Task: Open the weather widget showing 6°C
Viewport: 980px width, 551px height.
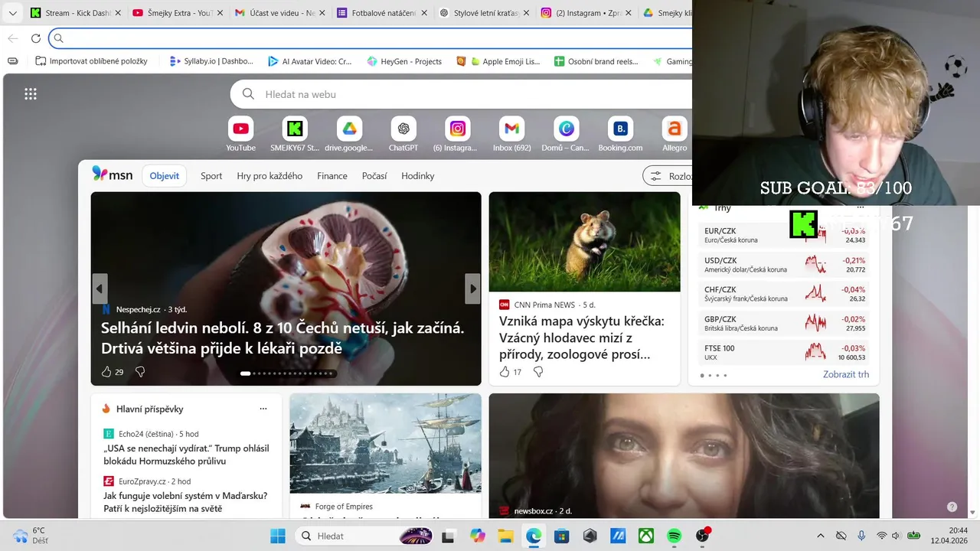Action: [31, 535]
